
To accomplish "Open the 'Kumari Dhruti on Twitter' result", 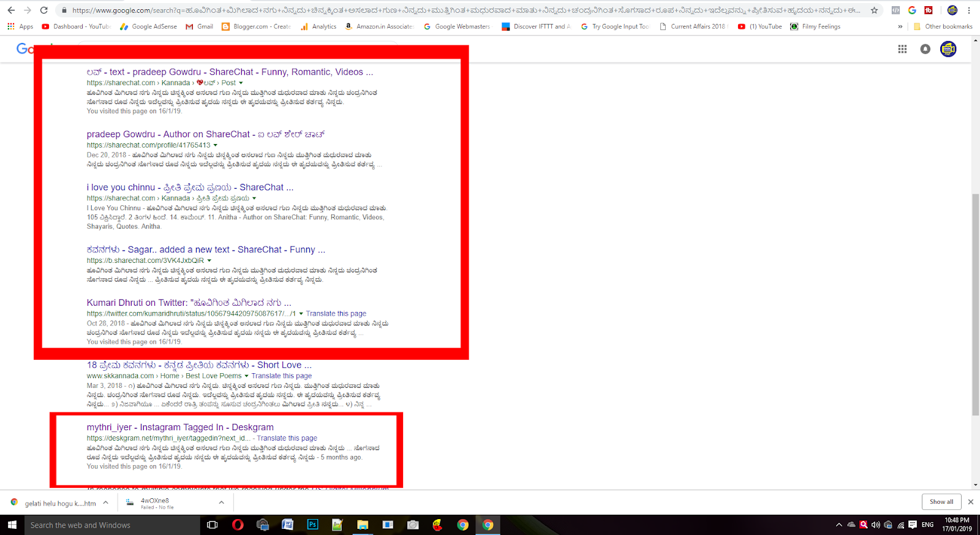I will pyautogui.click(x=189, y=303).
